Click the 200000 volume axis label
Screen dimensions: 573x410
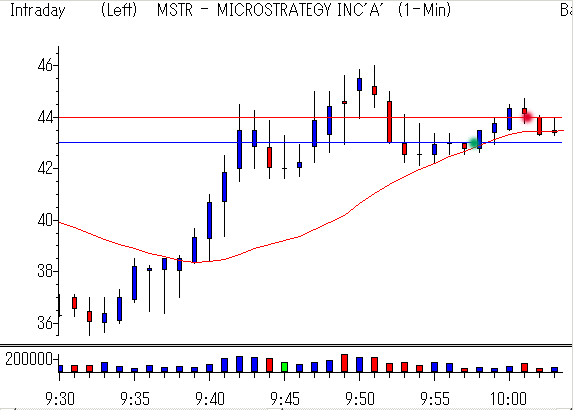29,360
